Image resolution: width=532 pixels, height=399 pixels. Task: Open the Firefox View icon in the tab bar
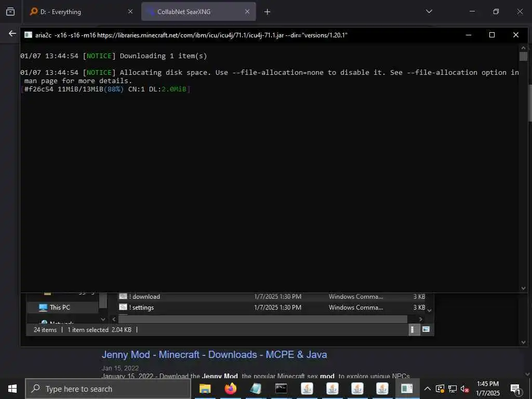coord(10,11)
